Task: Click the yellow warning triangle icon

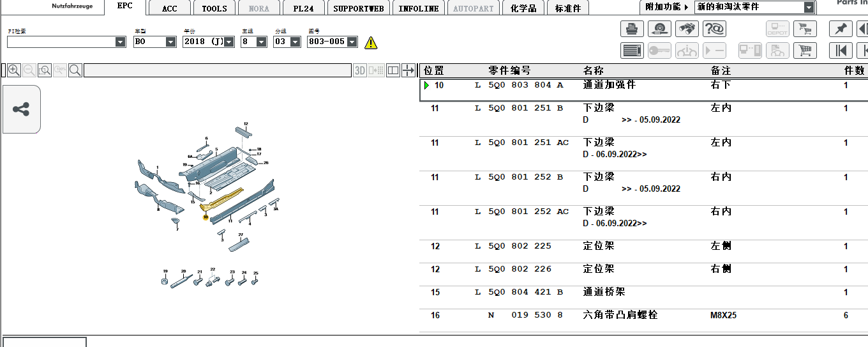Action: [371, 42]
